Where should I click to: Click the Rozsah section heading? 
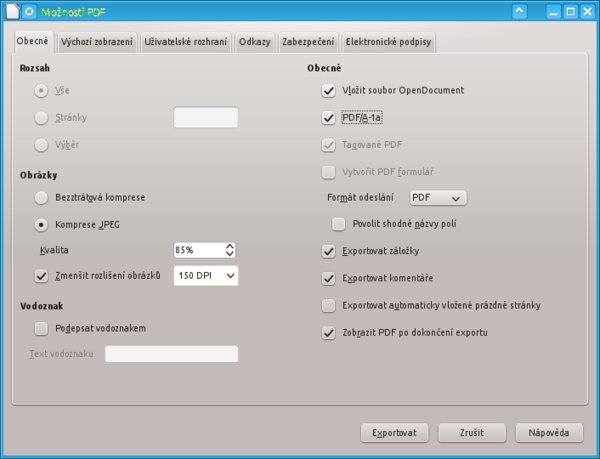(35, 68)
